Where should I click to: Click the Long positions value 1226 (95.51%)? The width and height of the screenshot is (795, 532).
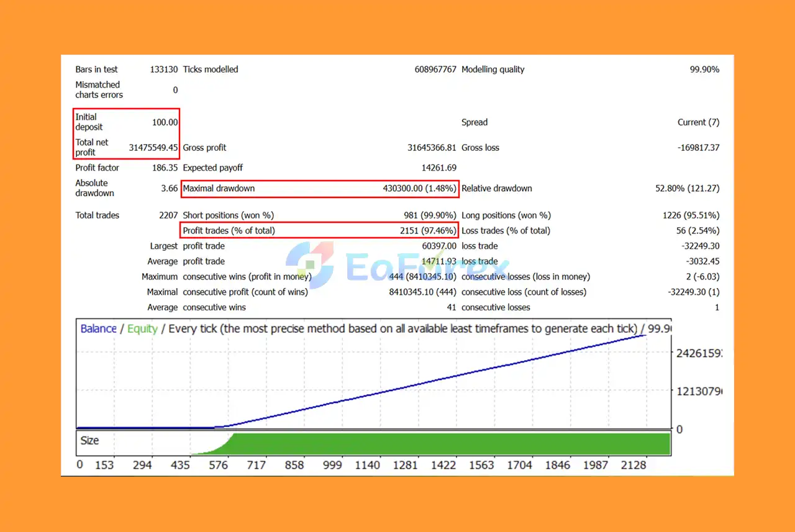tap(691, 215)
